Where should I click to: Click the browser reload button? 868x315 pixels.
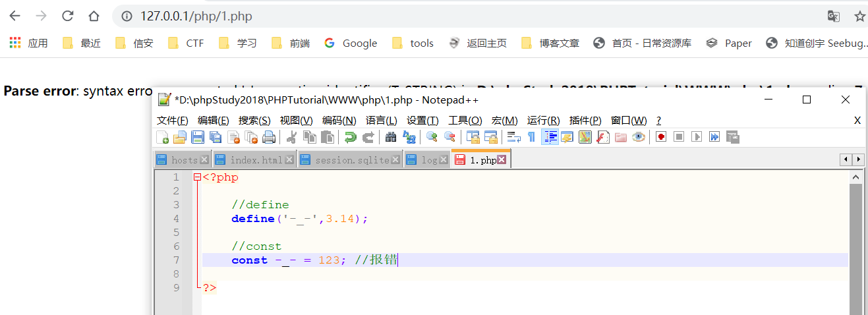[x=67, y=16]
